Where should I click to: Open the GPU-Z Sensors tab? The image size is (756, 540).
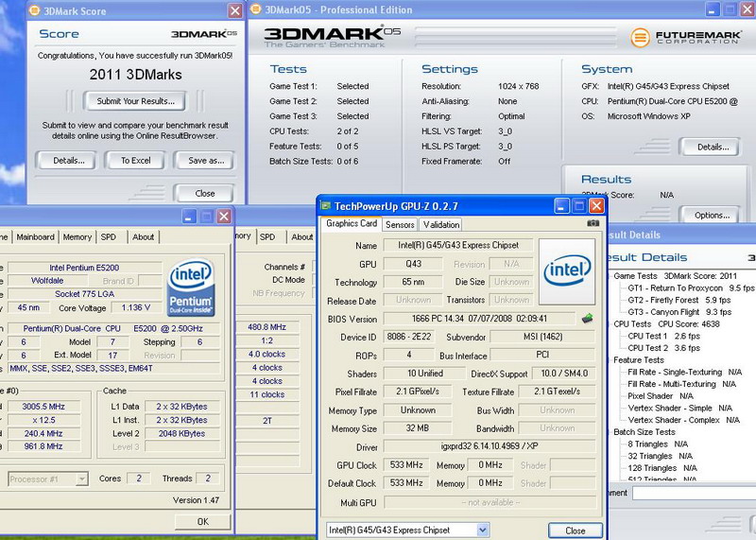coord(400,224)
